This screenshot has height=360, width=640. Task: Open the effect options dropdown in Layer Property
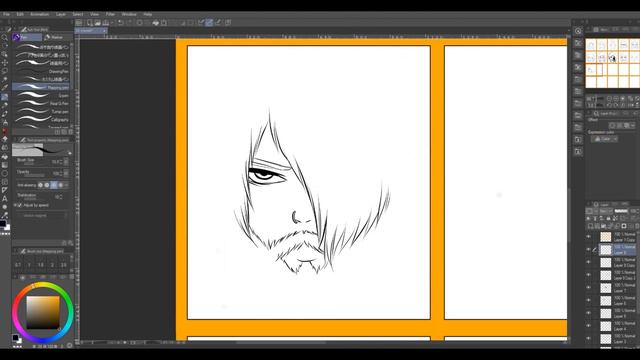click(x=633, y=126)
